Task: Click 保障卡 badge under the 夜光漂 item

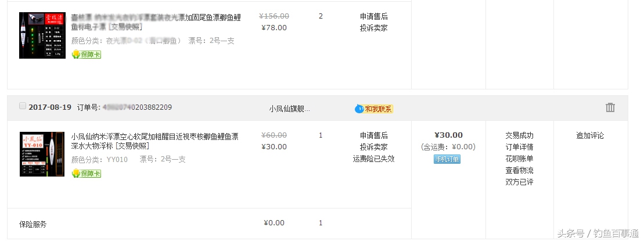Action: (87, 55)
